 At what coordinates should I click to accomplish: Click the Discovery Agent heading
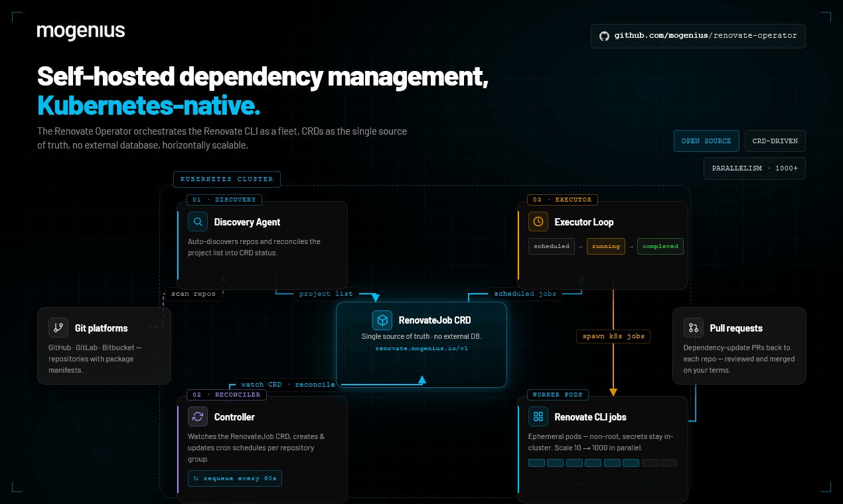[247, 222]
